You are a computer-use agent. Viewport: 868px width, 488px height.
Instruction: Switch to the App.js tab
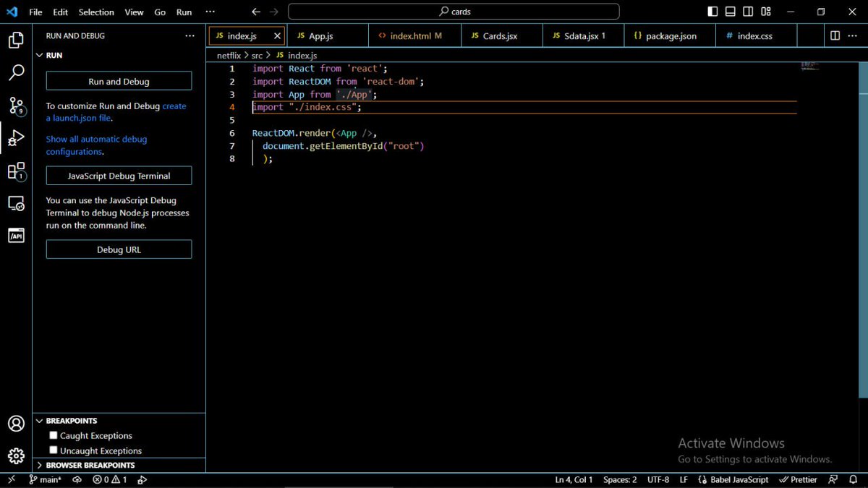pyautogui.click(x=328, y=35)
